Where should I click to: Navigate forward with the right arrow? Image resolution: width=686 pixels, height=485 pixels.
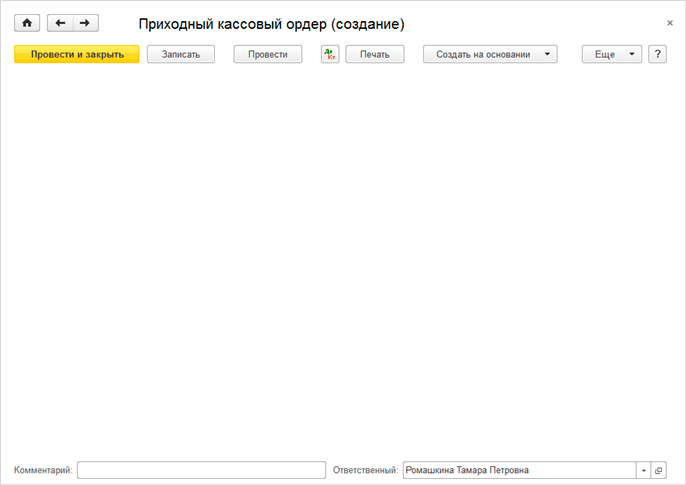85,23
